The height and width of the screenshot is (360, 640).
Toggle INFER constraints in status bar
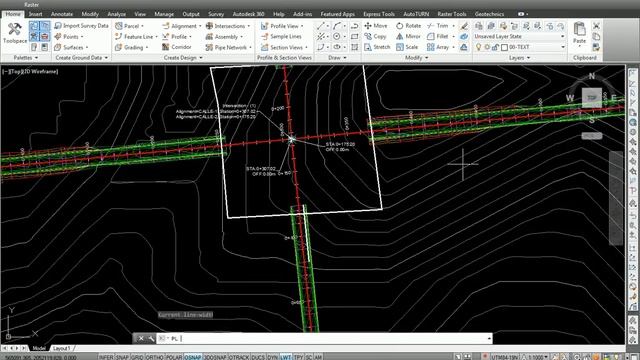click(x=106, y=357)
